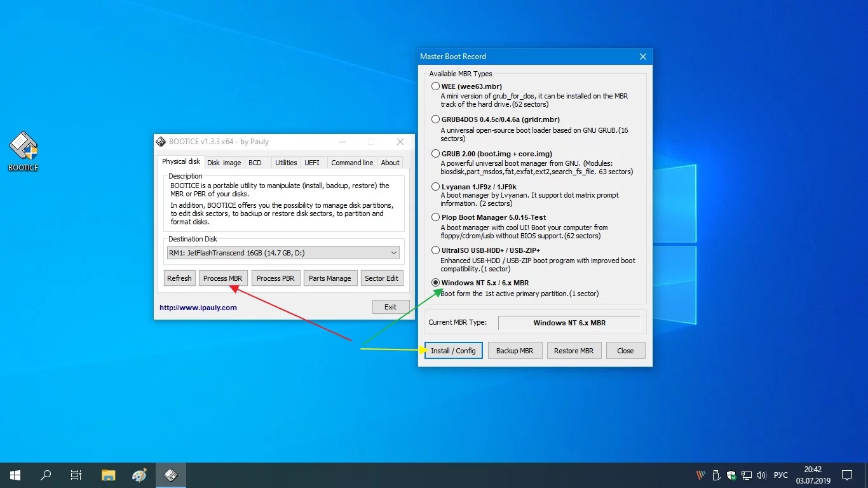868x488 pixels.
Task: Choose GRUB 2.00 (boot.img + core.img)
Action: pyautogui.click(x=435, y=154)
